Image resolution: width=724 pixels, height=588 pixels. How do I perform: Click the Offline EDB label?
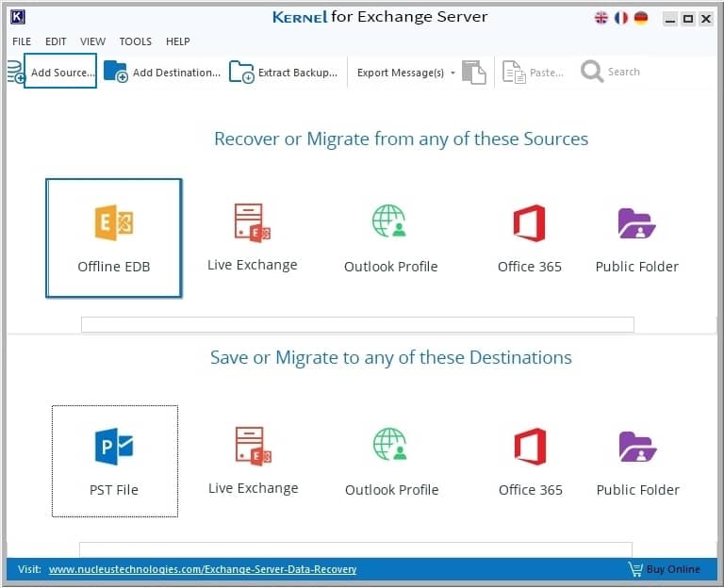coord(113,267)
